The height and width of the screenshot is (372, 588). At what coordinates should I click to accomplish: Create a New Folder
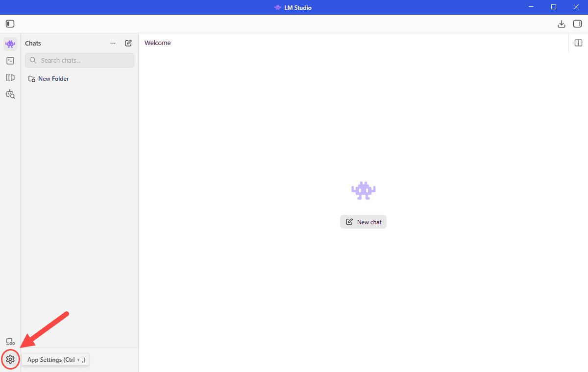pyautogui.click(x=49, y=78)
